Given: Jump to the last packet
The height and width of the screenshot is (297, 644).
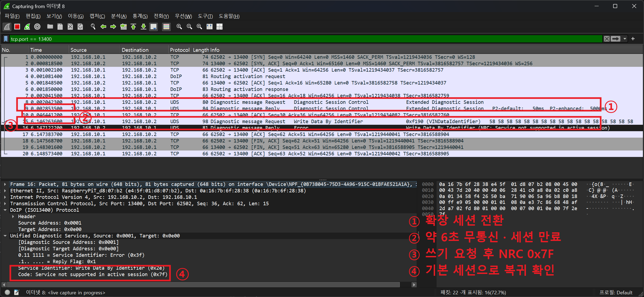Looking at the screenshot, I should coord(144,27).
